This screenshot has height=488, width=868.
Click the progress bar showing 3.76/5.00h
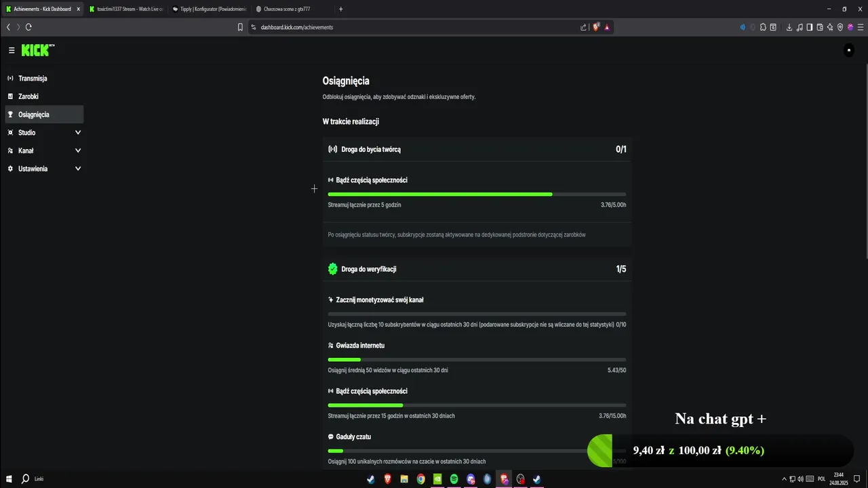pos(477,195)
